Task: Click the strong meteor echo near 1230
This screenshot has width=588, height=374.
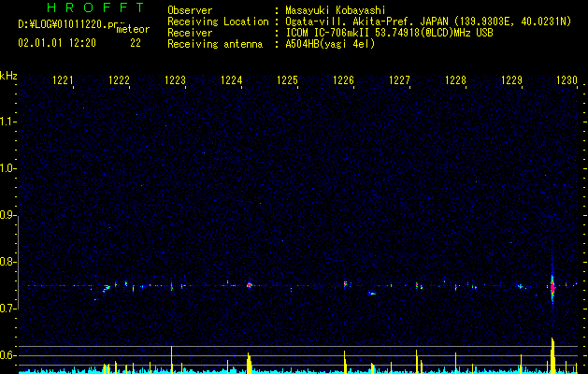Action: coord(552,287)
